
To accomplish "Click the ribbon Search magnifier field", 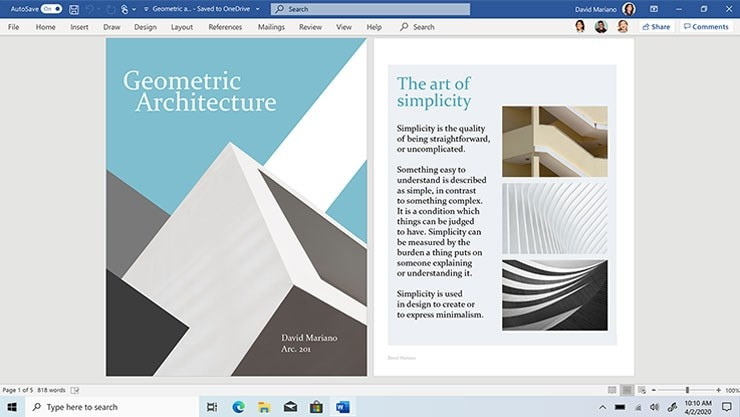I will coord(418,27).
